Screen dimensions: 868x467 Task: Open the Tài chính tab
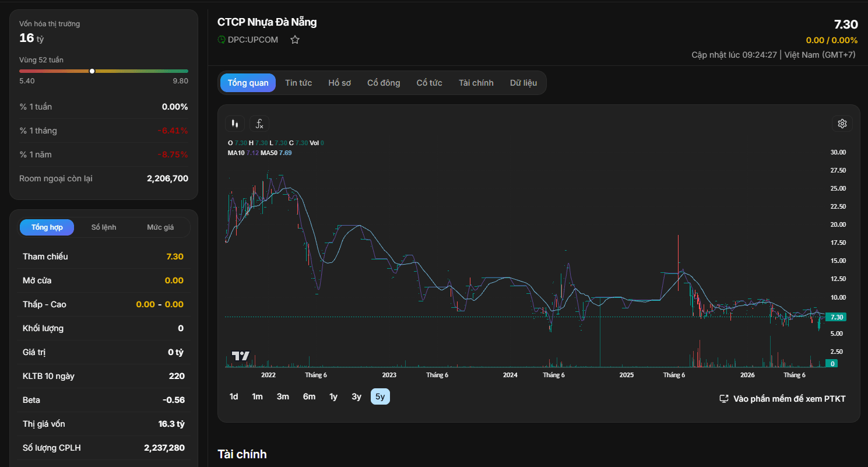[x=476, y=83]
